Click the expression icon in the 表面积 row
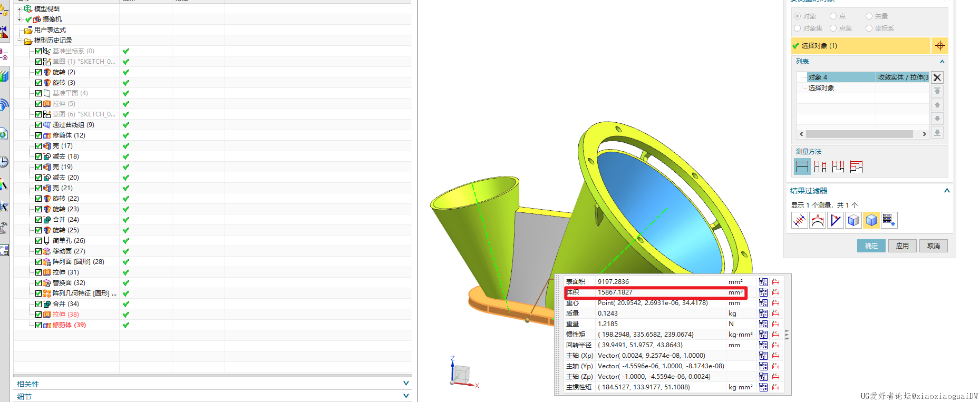 [x=763, y=282]
